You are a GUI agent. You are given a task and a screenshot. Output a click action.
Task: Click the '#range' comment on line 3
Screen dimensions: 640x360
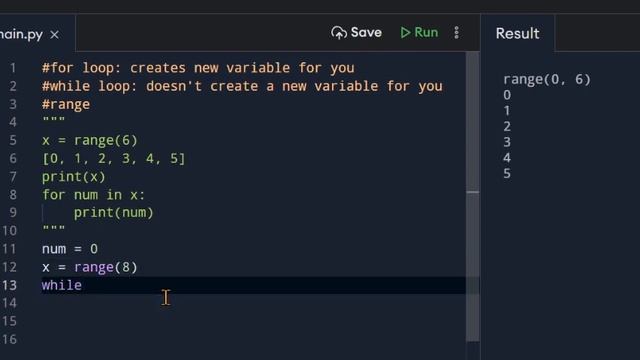click(66, 104)
